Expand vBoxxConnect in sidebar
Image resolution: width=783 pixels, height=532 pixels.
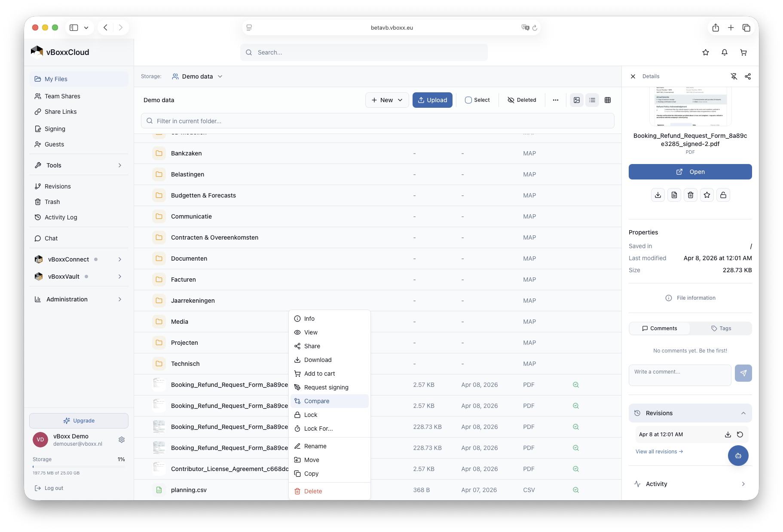point(79,259)
